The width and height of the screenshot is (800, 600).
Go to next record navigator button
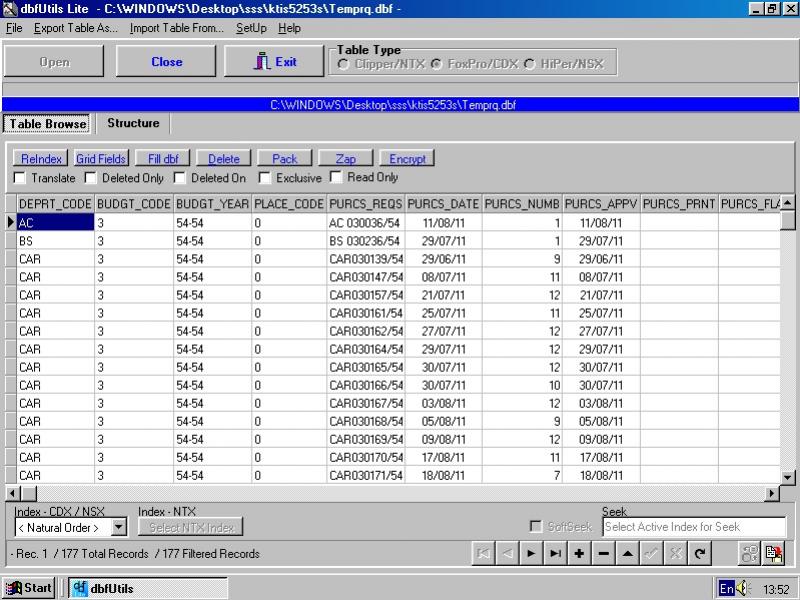pyautogui.click(x=531, y=554)
